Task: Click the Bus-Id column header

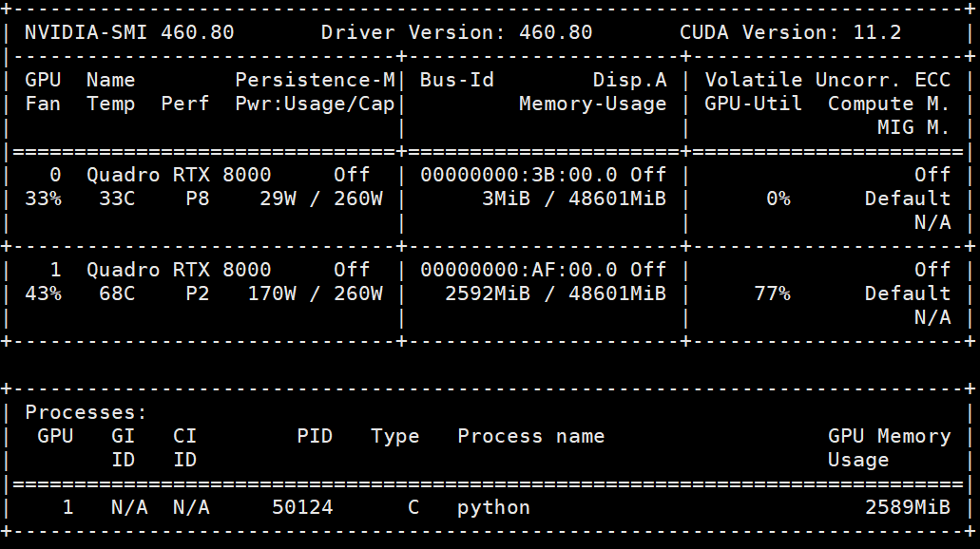Action: 457,80
